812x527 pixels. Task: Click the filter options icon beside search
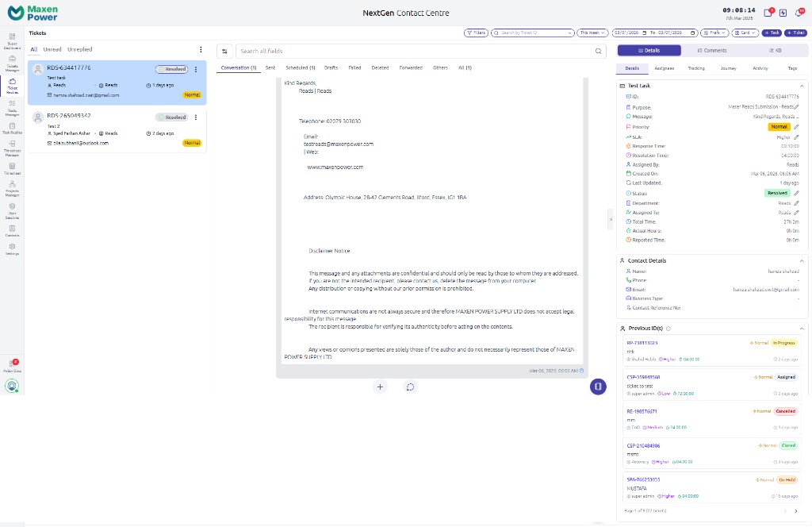(224, 51)
